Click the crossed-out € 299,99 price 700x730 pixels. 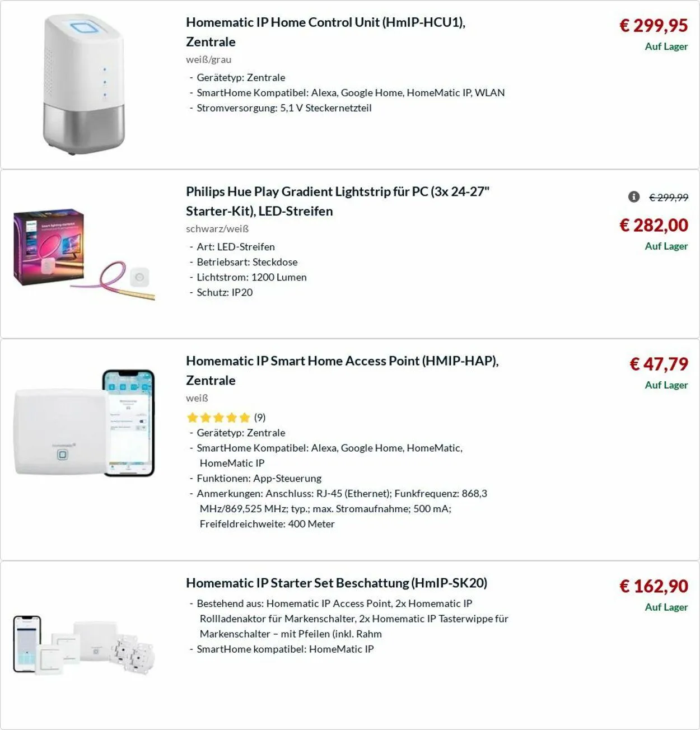669,197
